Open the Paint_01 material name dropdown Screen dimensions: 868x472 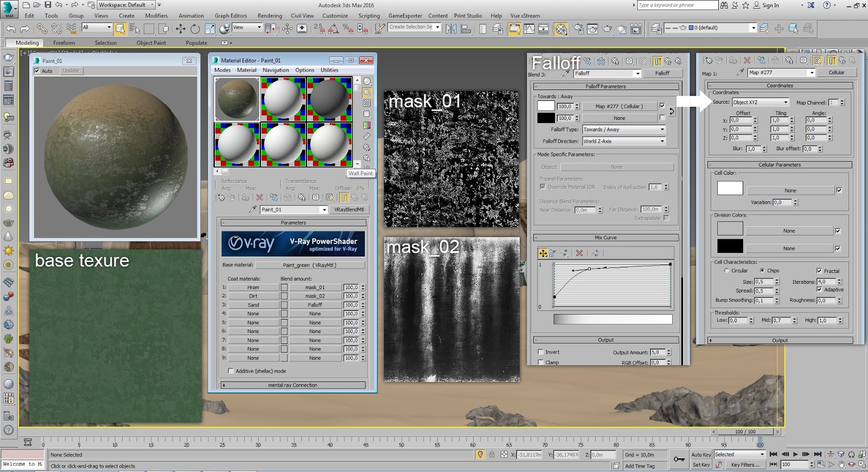pyautogui.click(x=294, y=209)
